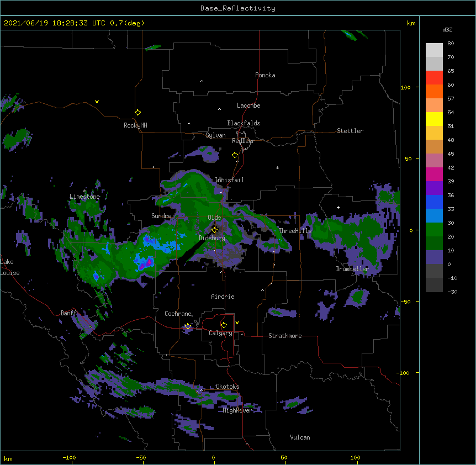Screen dimensions: 476x465
Task: Select the 42 value in dBZ legend
Action: 451,167
